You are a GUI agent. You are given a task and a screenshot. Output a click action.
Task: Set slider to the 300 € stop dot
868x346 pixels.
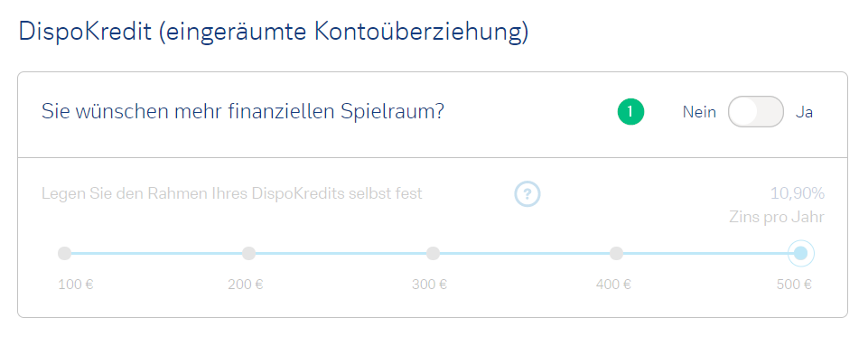pyautogui.click(x=433, y=254)
